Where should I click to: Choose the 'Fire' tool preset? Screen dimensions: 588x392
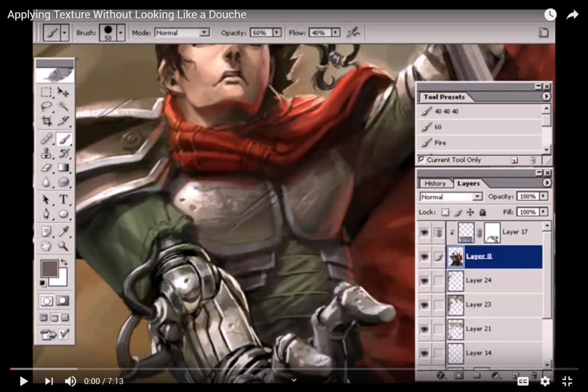point(479,143)
